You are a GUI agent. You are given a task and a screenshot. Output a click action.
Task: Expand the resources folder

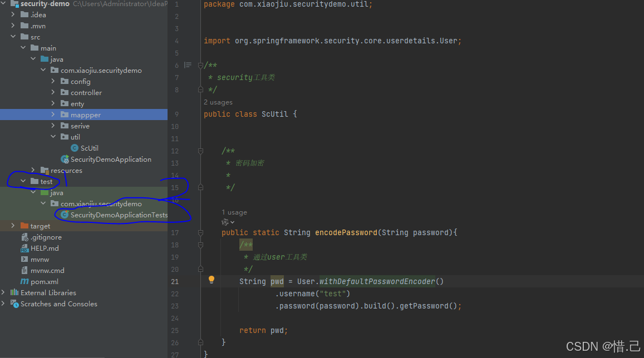click(x=33, y=170)
